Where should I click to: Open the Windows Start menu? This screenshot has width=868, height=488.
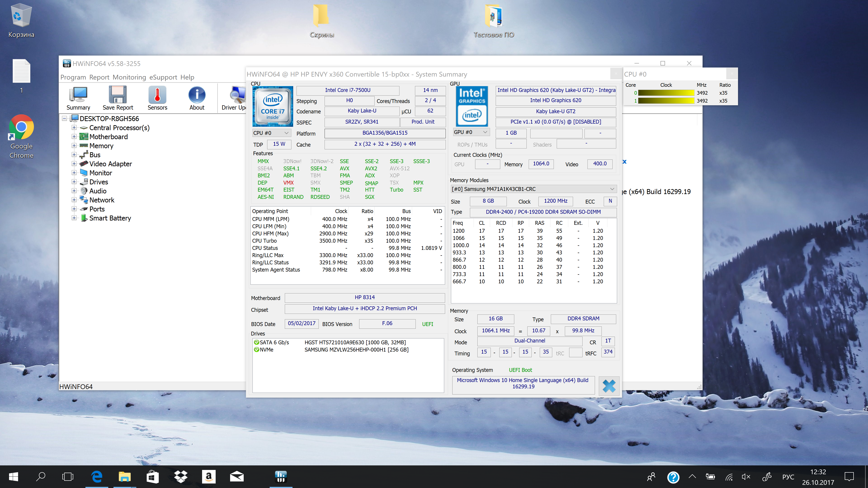click(x=14, y=476)
